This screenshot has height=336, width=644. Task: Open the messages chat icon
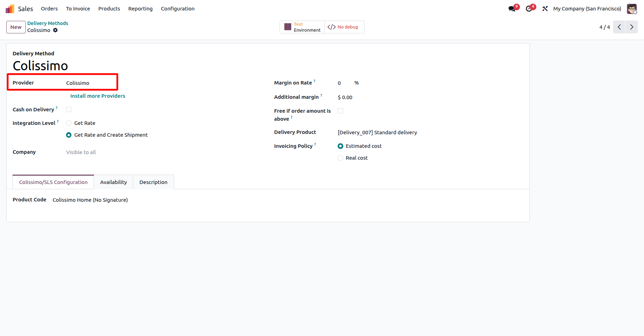pos(512,9)
